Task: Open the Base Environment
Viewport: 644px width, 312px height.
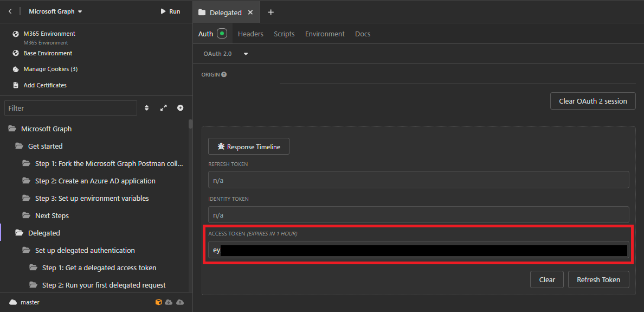Action: (48, 53)
